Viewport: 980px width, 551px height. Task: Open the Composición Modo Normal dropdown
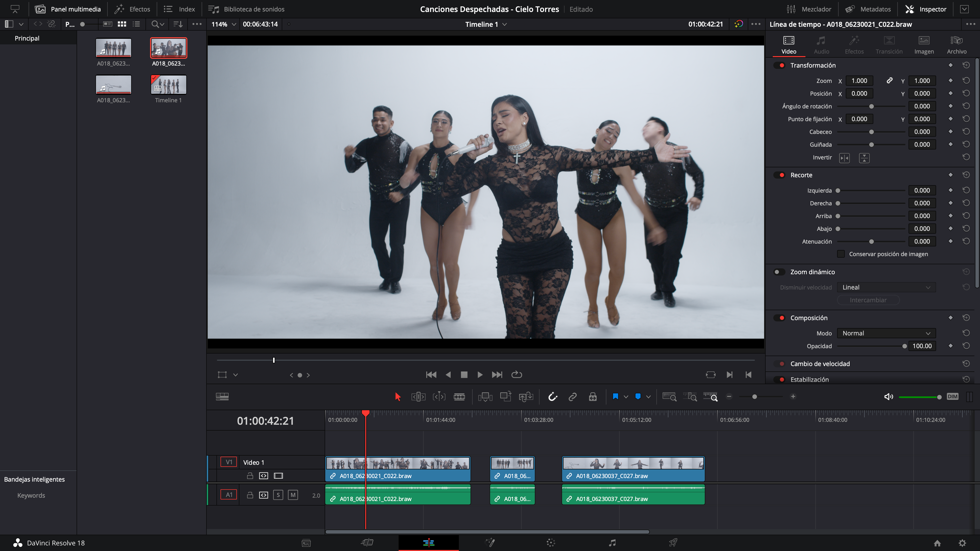[x=886, y=333]
